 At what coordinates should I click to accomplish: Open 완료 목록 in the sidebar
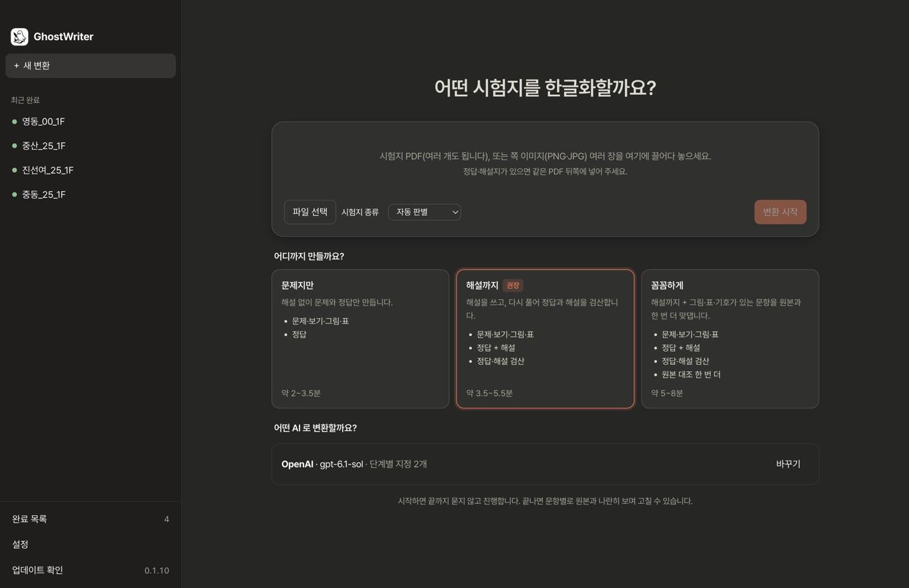point(91,519)
